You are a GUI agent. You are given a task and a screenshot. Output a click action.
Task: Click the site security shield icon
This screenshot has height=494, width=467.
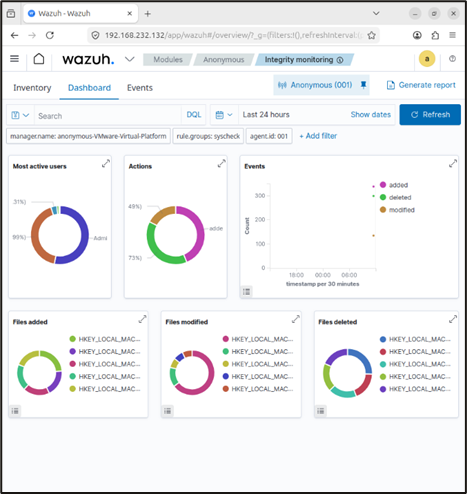95,35
